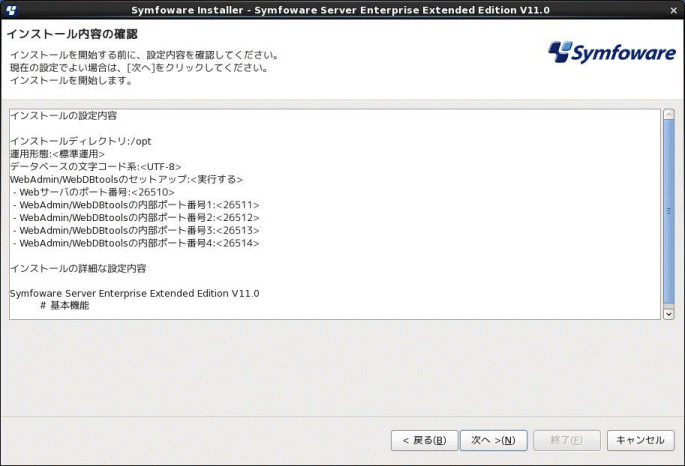Click the Symfoware logo

[x=612, y=52]
